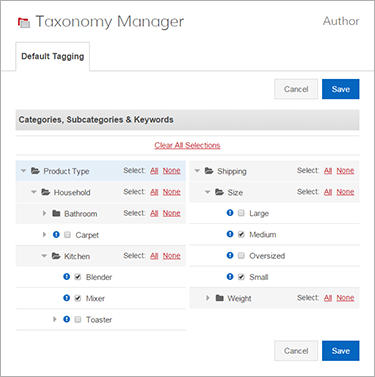Select All for Size
The width and height of the screenshot is (375, 377).
tap(328, 192)
